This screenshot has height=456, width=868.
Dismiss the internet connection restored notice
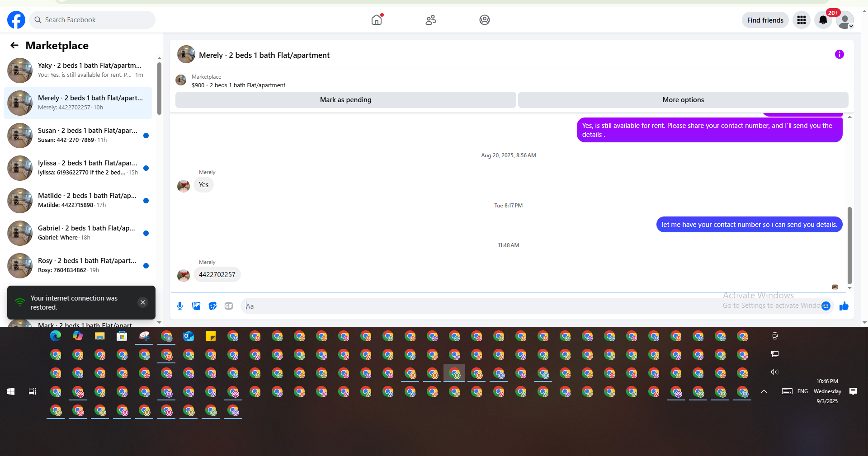143,302
